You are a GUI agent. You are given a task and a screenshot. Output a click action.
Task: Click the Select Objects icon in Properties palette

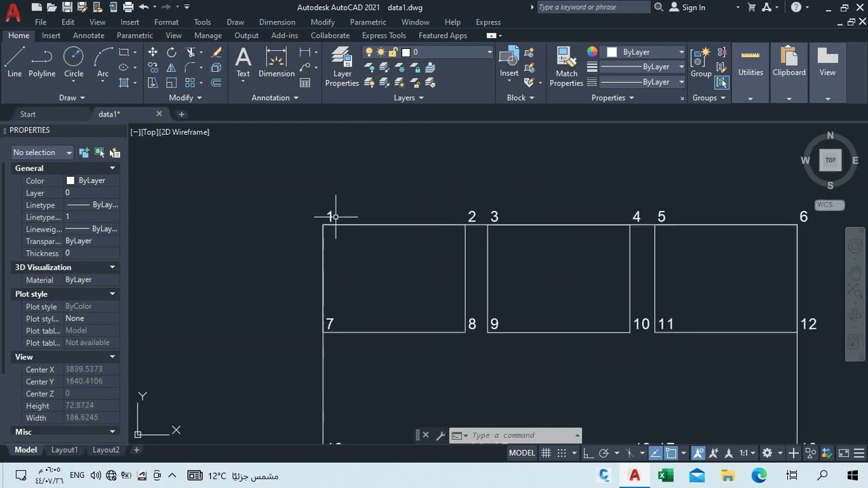pyautogui.click(x=99, y=152)
